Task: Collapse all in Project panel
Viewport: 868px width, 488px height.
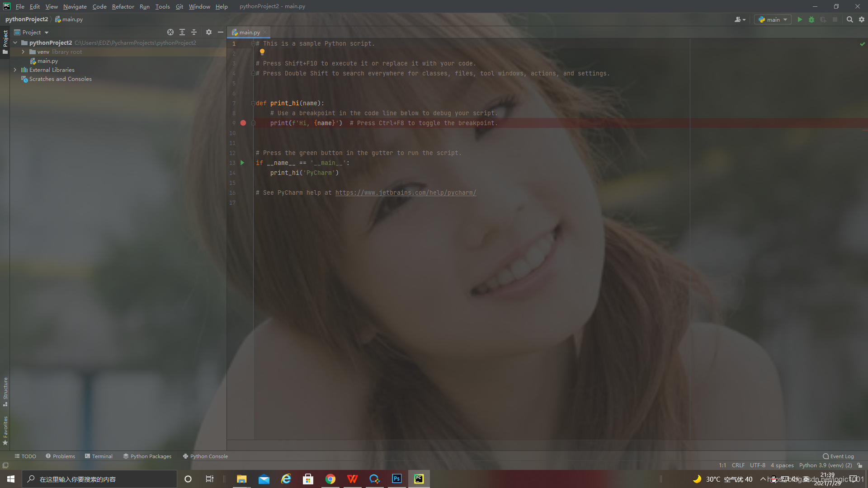Action: [194, 32]
